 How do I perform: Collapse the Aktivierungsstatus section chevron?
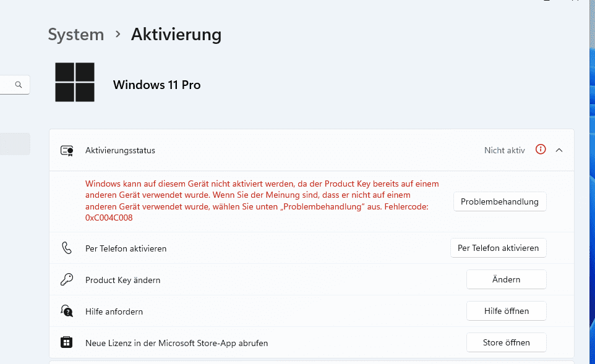click(559, 150)
